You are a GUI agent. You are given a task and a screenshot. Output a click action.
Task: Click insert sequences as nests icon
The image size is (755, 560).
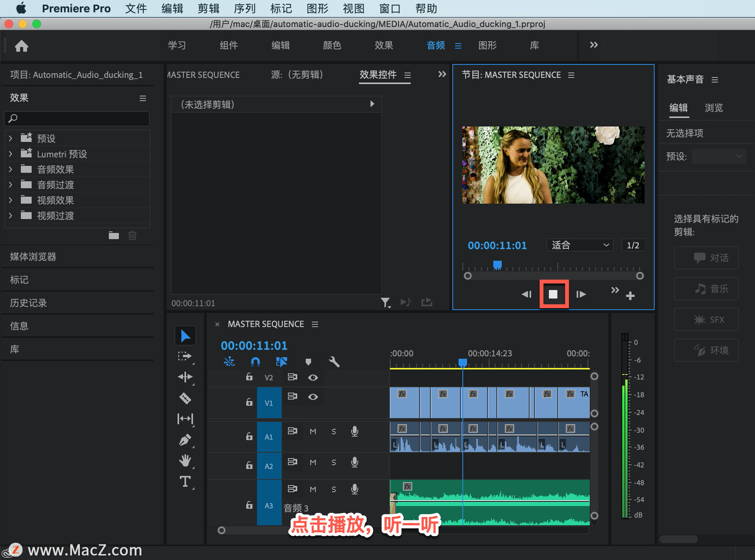point(229,362)
